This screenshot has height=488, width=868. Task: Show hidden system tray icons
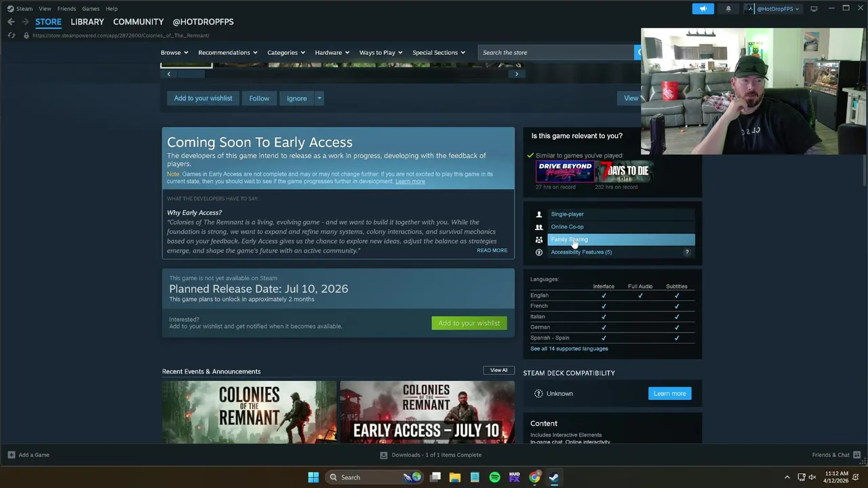787,477
